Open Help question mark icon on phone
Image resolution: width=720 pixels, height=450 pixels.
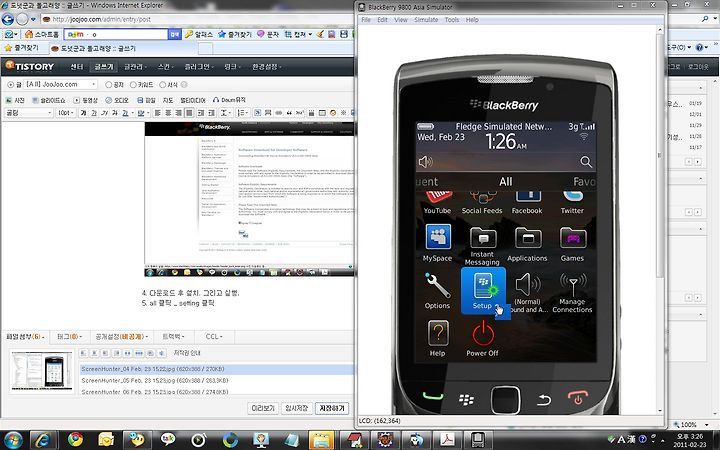click(438, 339)
